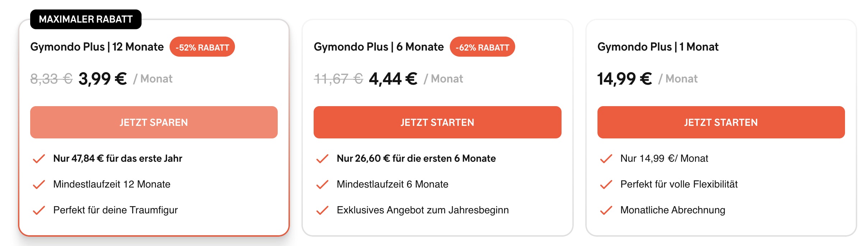Screen dimensions: 868x246
Task: Select the checkmark beside 'Perfekt für deine Traumfigur'
Action: click(x=38, y=210)
